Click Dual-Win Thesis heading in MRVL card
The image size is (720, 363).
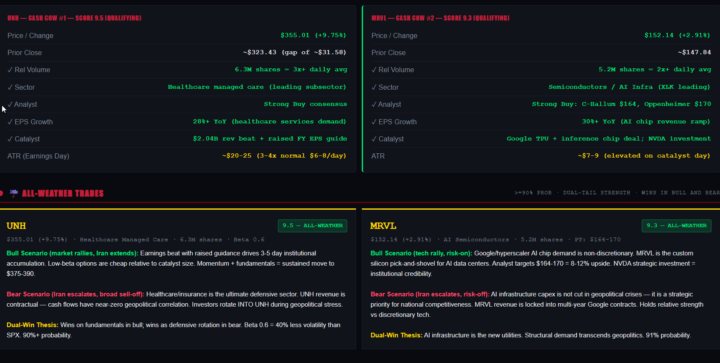(x=396, y=335)
